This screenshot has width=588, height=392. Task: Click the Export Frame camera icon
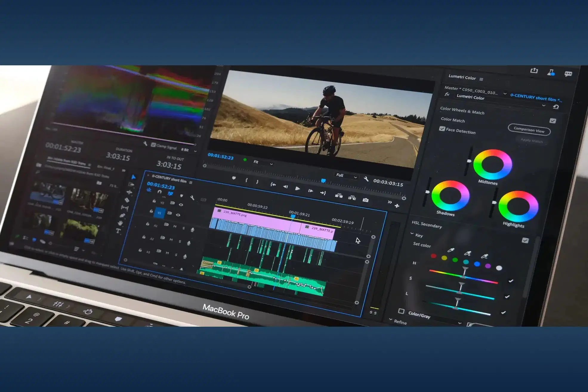(x=365, y=200)
